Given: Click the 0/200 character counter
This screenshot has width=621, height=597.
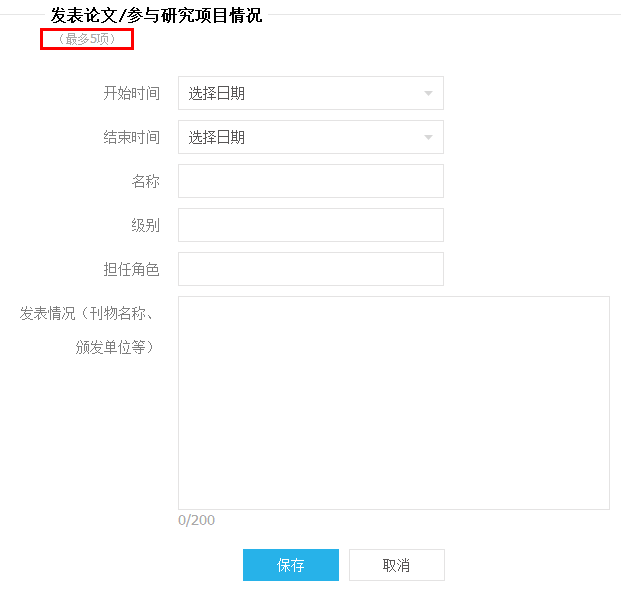Looking at the screenshot, I should pos(196,520).
